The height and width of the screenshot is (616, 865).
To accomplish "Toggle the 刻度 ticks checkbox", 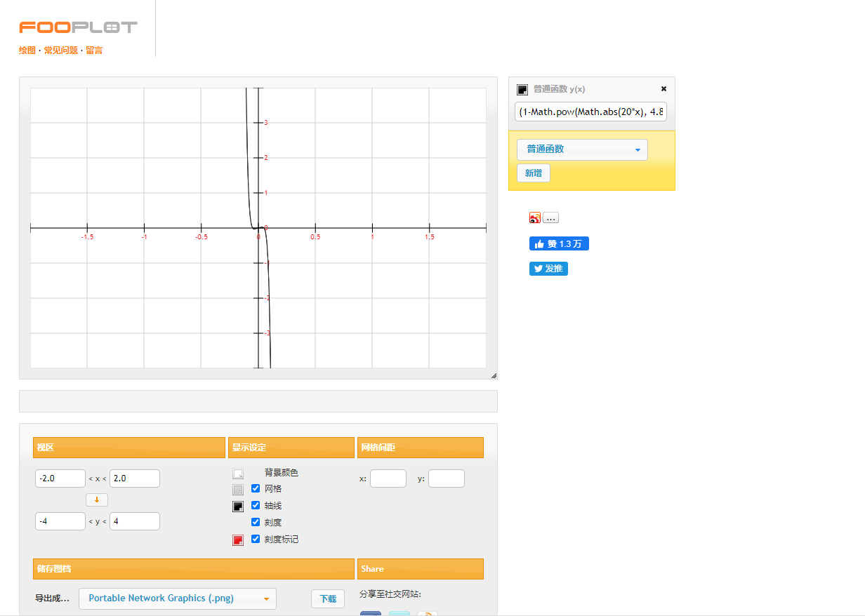I will click(x=256, y=522).
